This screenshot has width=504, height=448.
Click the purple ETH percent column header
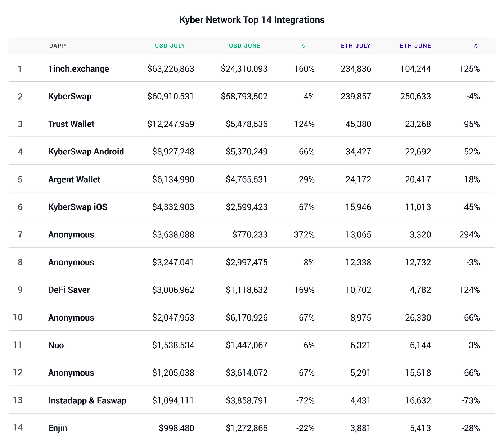coord(476,46)
